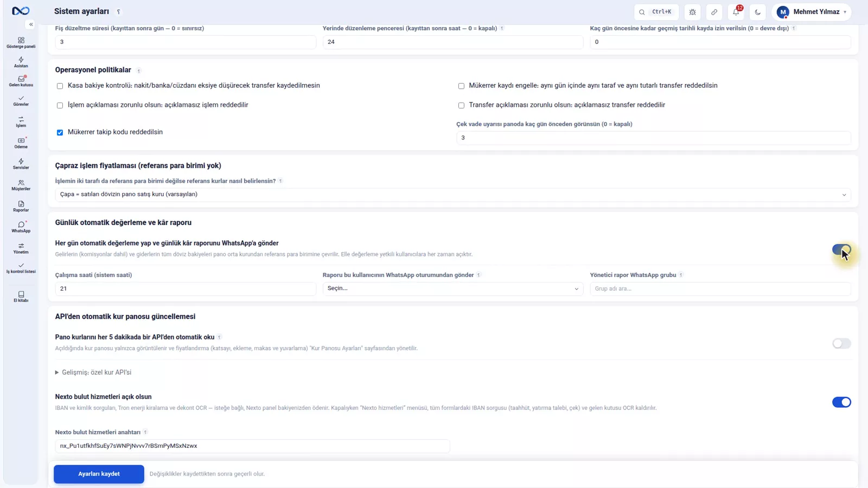This screenshot has width=868, height=488.
Task: Check Transfer açıklaması zorunlu olsun checkbox
Action: click(x=461, y=105)
